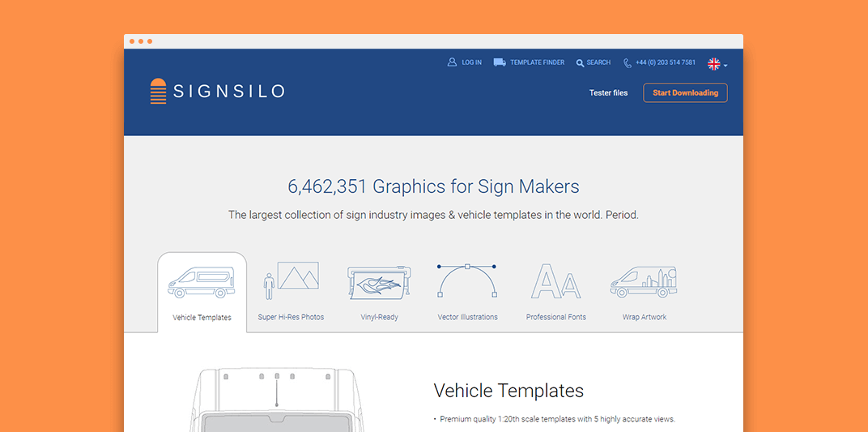Image resolution: width=868 pixels, height=432 pixels.
Task: Click the UK flag language icon
Action: [713, 64]
